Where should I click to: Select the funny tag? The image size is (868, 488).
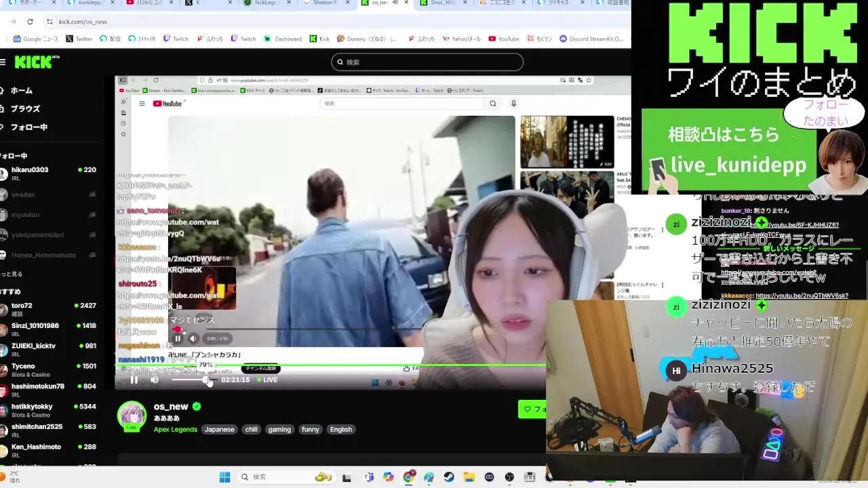(x=311, y=429)
